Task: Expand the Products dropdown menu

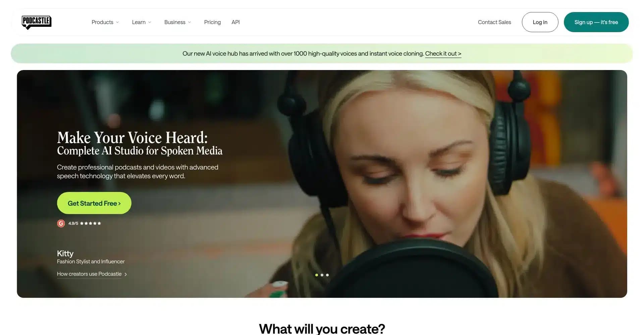Action: click(x=105, y=22)
